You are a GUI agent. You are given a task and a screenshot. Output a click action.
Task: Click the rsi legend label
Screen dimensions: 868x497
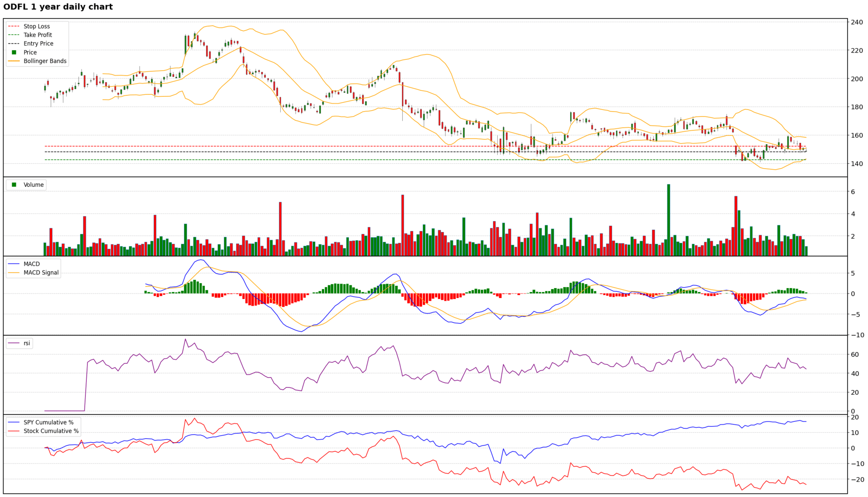[x=27, y=343]
